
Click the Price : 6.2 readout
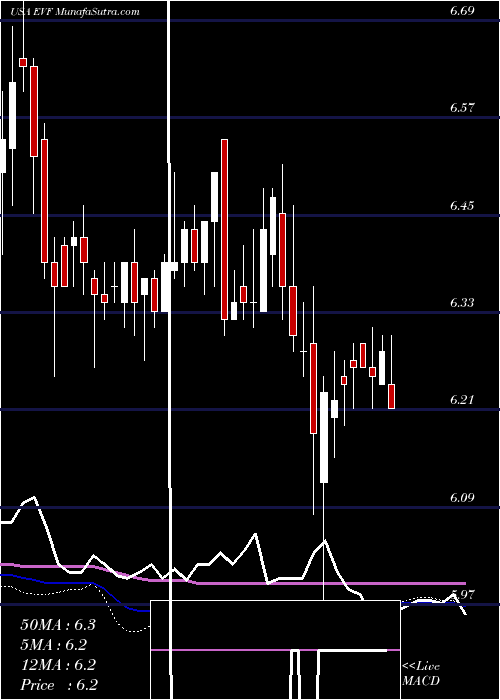[59, 685]
